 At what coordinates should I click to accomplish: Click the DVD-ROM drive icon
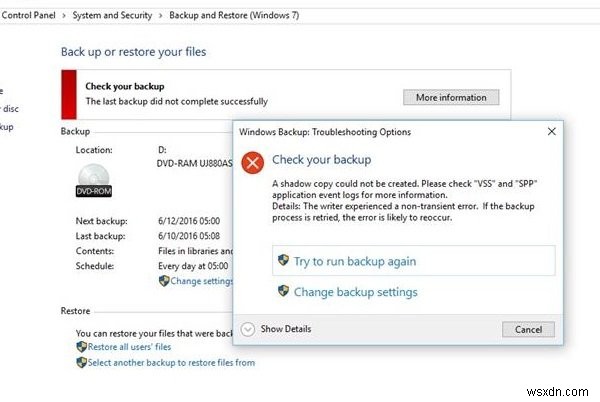point(93,177)
